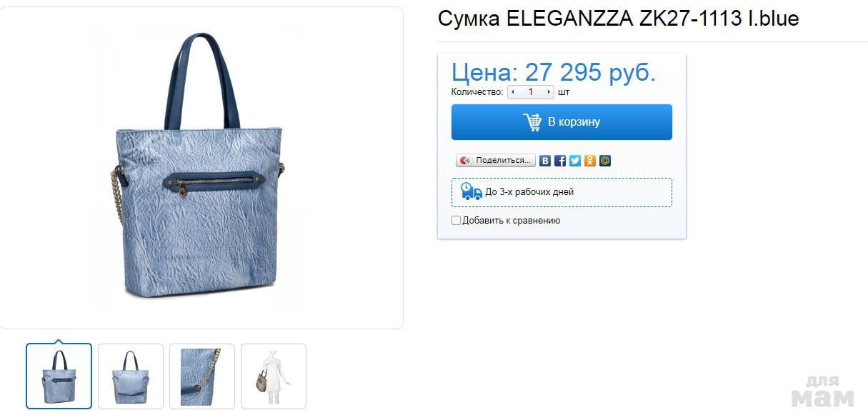
Task: Share the bag on Facebook
Action: pyautogui.click(x=560, y=161)
